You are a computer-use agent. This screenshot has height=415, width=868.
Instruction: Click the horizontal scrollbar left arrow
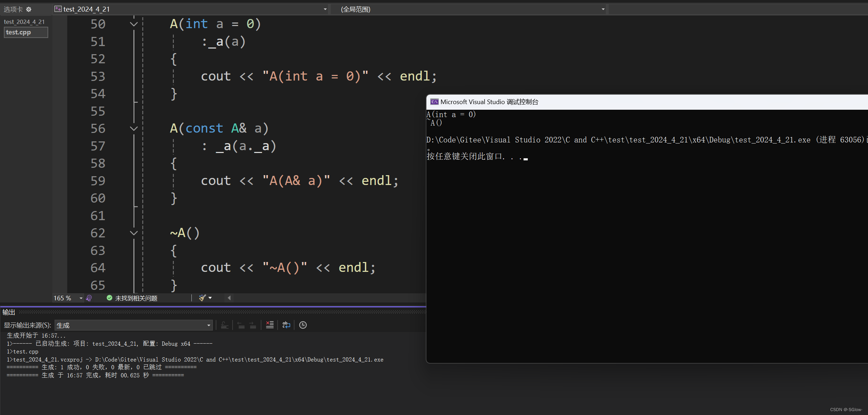(229, 298)
